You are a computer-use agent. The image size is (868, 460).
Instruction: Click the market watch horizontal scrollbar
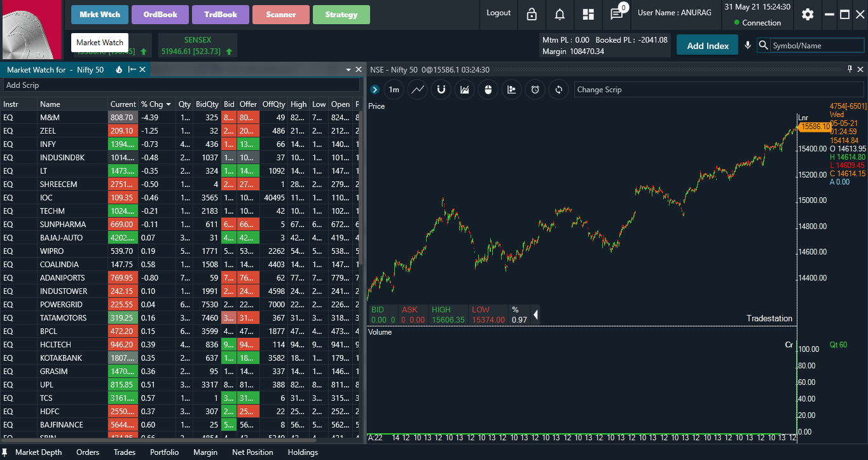click(x=158, y=439)
